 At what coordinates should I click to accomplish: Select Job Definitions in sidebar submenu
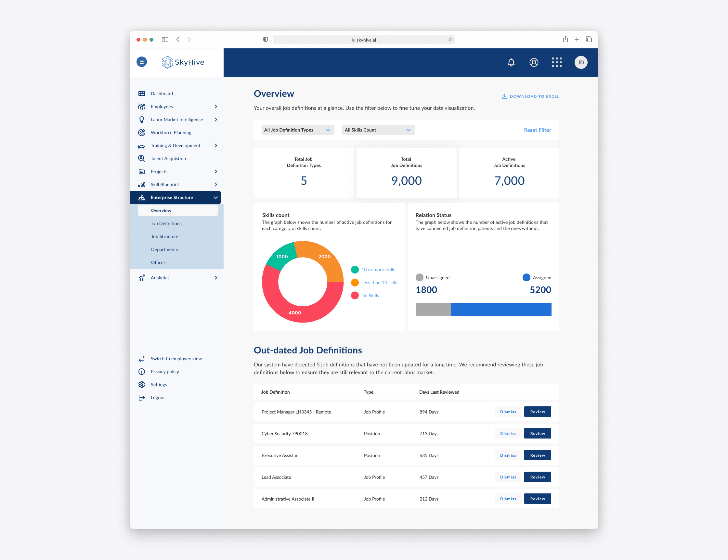coord(166,223)
